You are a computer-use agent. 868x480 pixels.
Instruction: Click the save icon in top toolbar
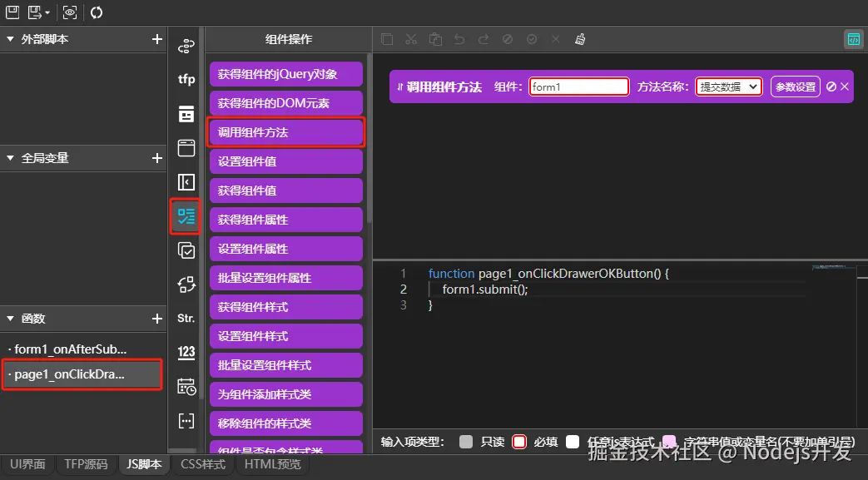[x=12, y=12]
